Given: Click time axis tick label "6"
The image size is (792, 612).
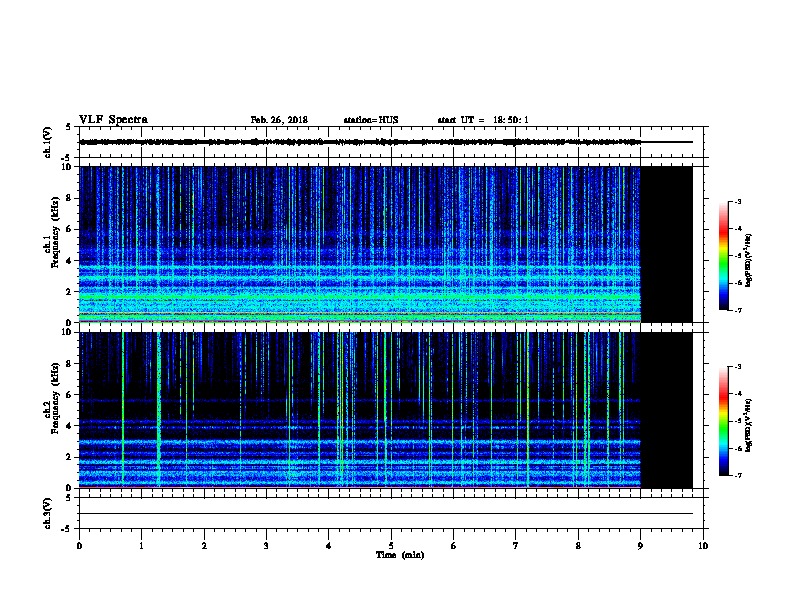Looking at the screenshot, I should coord(453,546).
